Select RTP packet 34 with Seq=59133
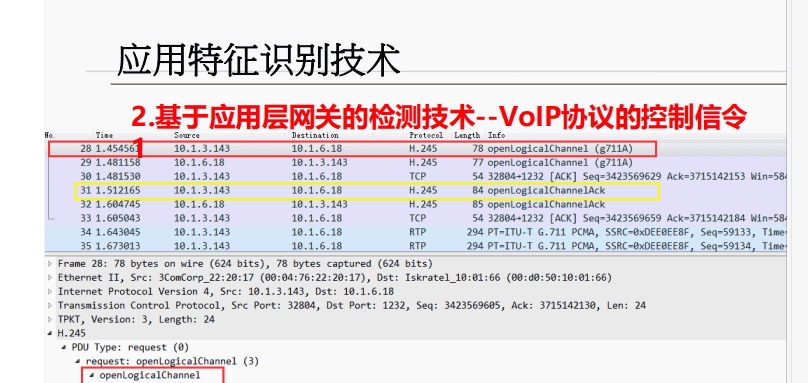808x383 pixels. [415, 232]
